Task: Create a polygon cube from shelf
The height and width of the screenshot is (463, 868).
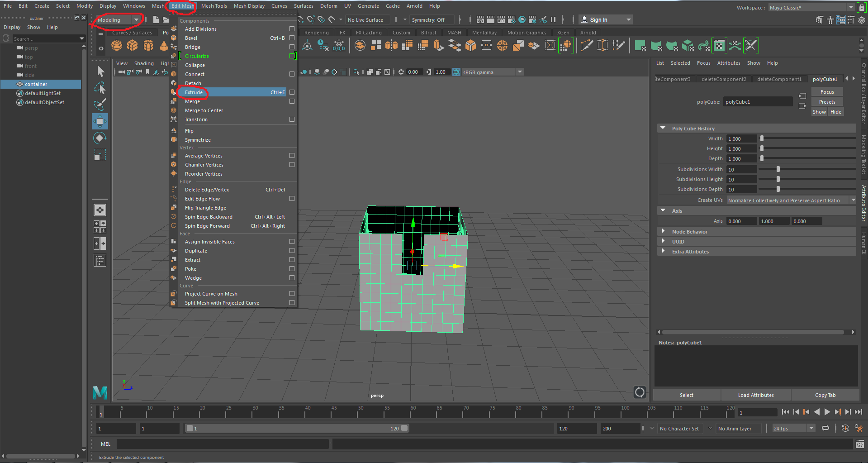Action: [x=132, y=45]
